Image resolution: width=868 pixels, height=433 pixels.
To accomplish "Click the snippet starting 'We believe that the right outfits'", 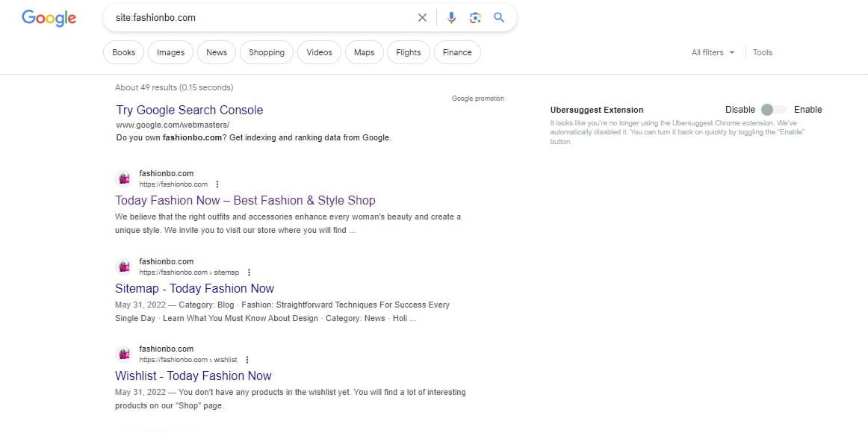I will coord(288,223).
